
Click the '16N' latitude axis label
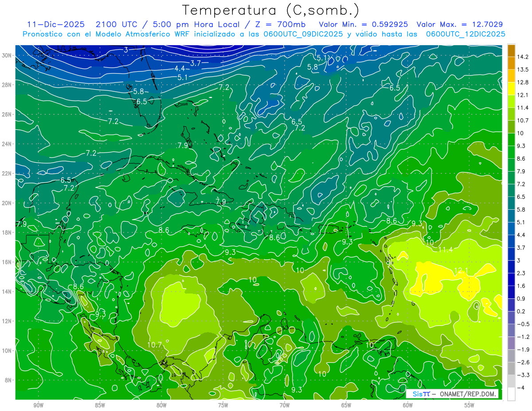click(x=8, y=262)
